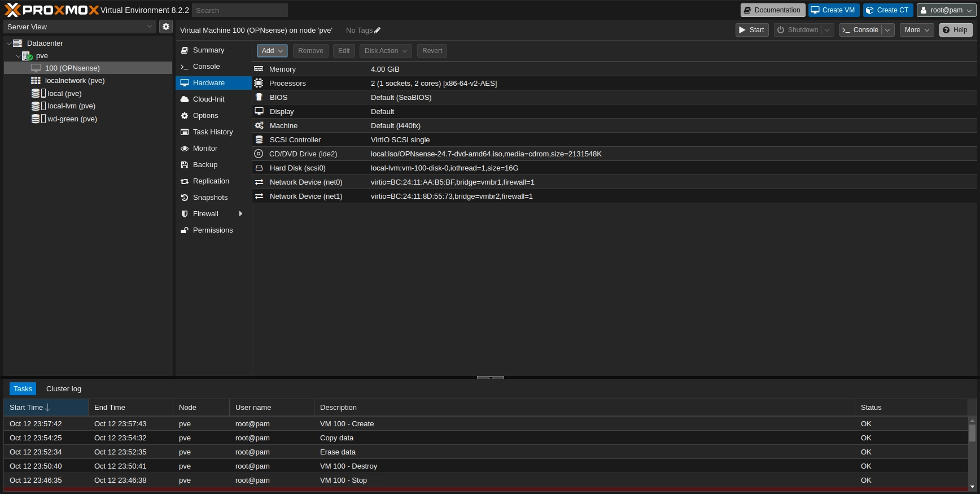
Task: Open the Server View dropdown
Action: [x=150, y=27]
